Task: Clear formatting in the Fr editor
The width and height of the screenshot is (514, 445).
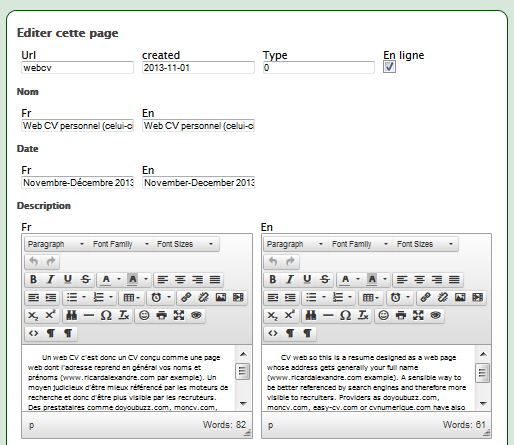Action: click(x=124, y=315)
